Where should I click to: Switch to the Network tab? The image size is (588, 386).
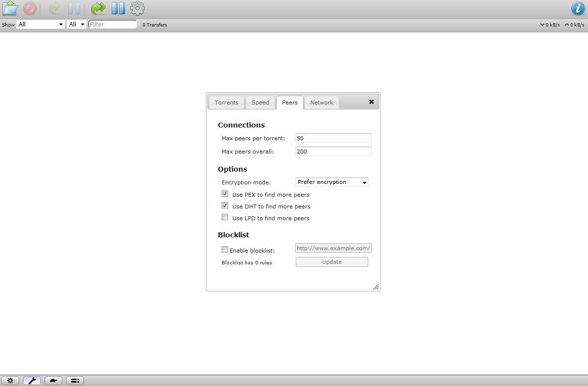(x=322, y=103)
